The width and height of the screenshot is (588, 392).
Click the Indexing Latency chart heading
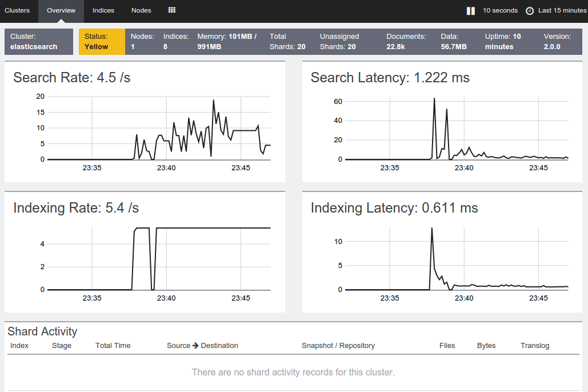[394, 208]
